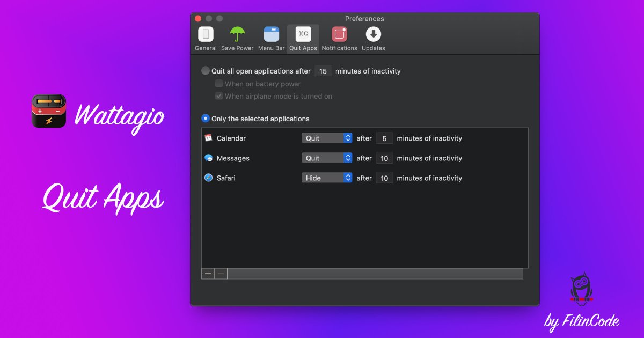Open the Safari action dropdown set to Hide
644x338 pixels.
pyautogui.click(x=327, y=178)
